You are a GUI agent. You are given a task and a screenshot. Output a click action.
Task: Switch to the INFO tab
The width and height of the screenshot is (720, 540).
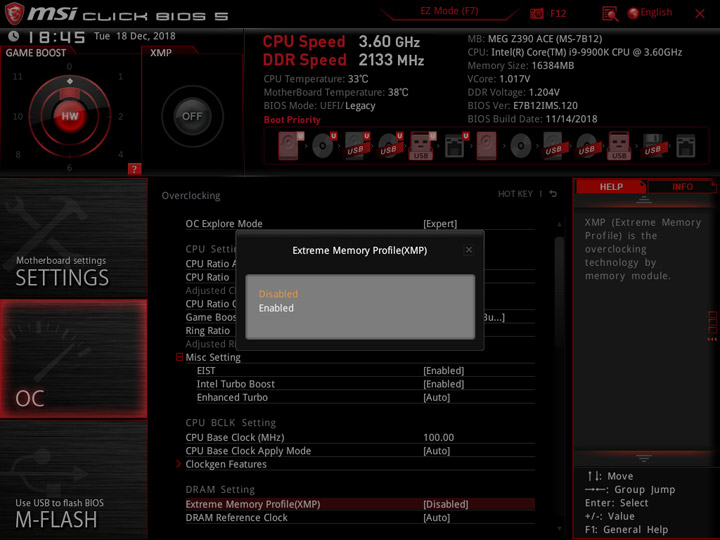tap(682, 187)
